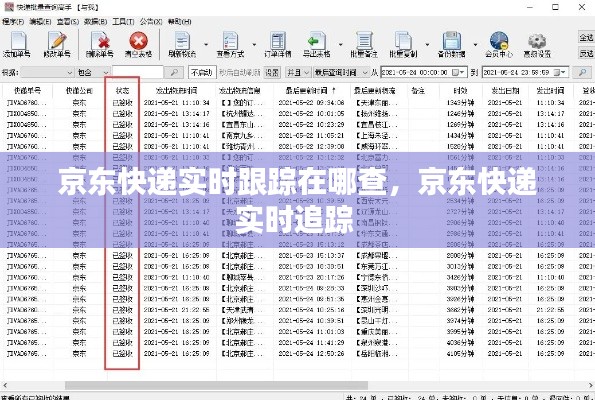Click the 全选 select-all button
Image resolution: width=595 pixels, height=400 pixels.
pyautogui.click(x=586, y=37)
